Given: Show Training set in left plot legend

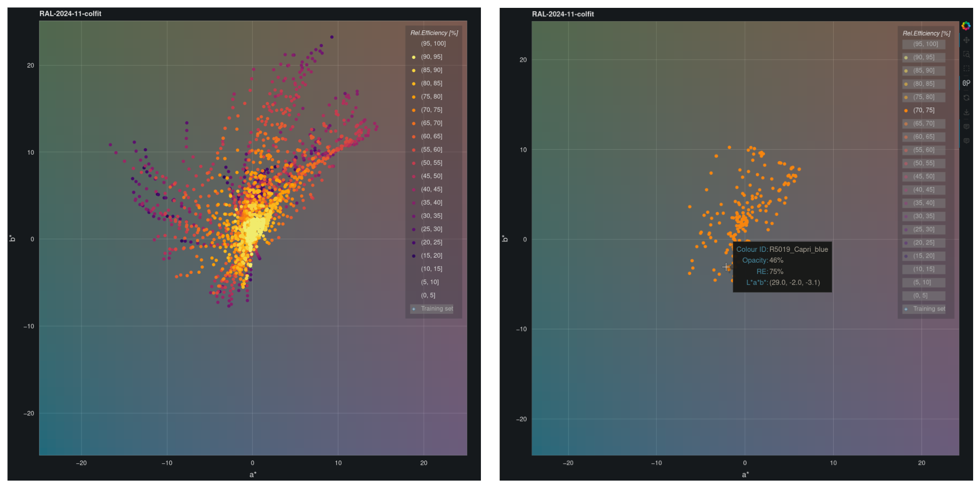Looking at the screenshot, I should (432, 309).
